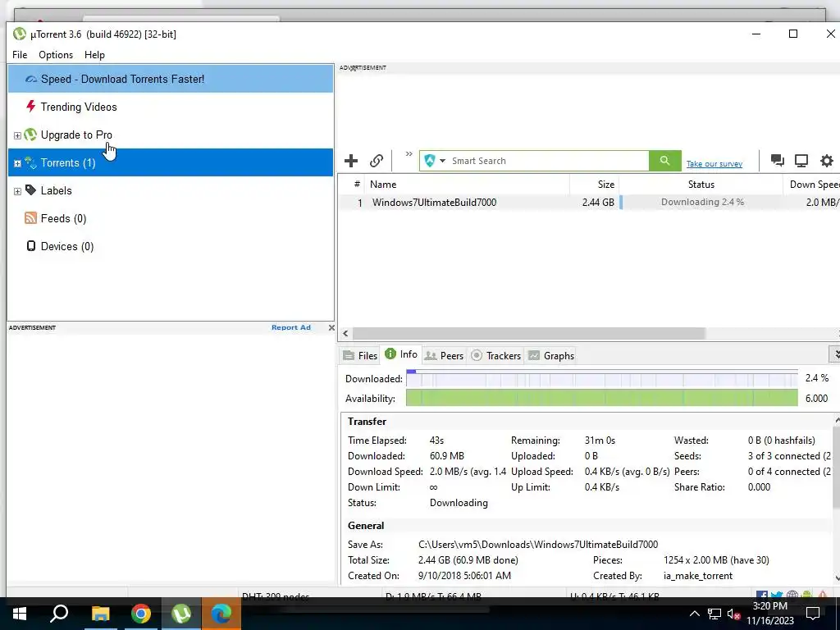Click the 2.44 GB size cell
840x630 pixels.
598,203
